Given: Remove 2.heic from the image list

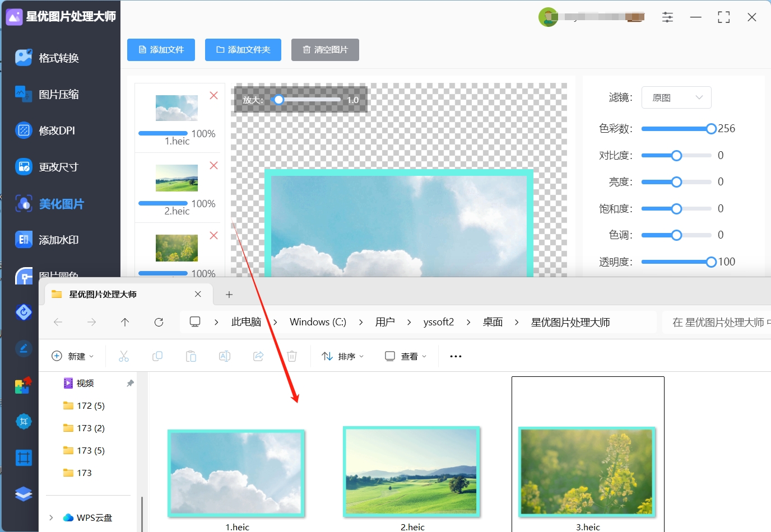Looking at the screenshot, I should [x=213, y=166].
